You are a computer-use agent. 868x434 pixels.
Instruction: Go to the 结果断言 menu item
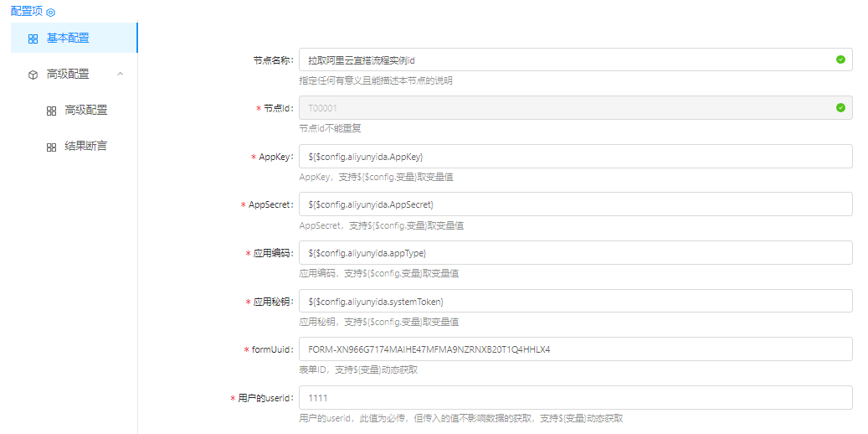click(x=85, y=146)
